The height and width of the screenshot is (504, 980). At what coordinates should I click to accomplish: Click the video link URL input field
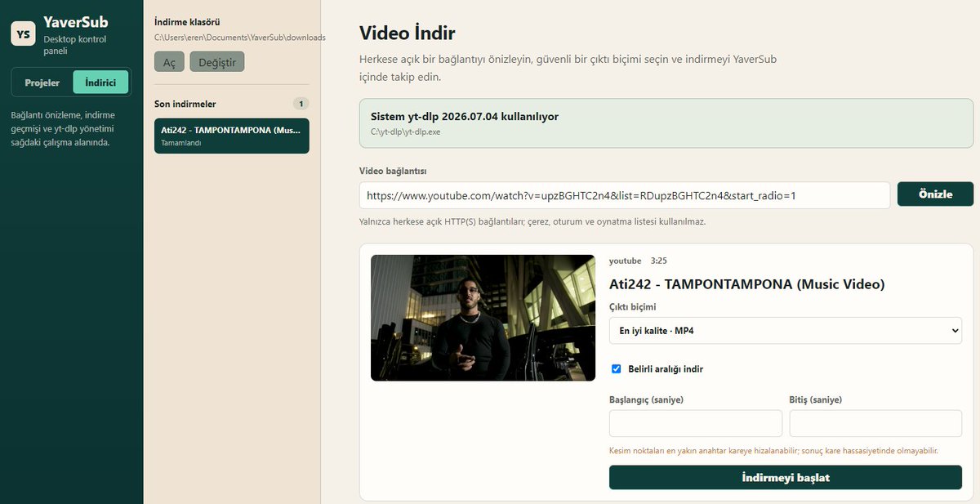coord(625,195)
